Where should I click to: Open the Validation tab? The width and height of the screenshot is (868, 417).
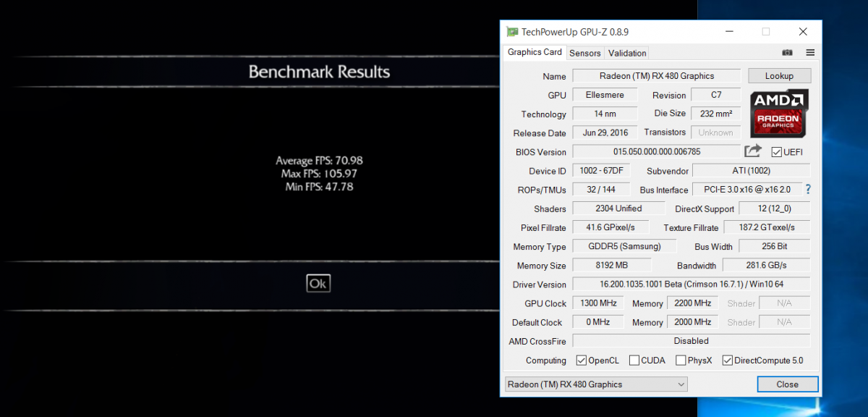pos(627,53)
